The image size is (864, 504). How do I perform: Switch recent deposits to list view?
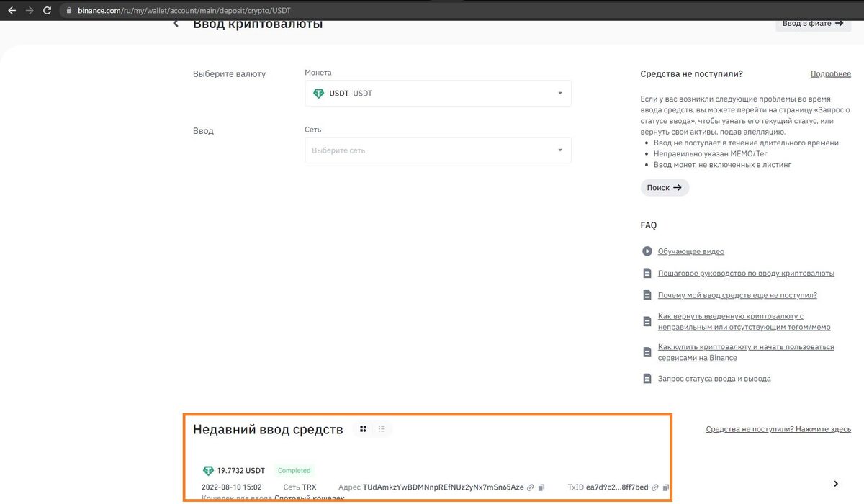(382, 429)
